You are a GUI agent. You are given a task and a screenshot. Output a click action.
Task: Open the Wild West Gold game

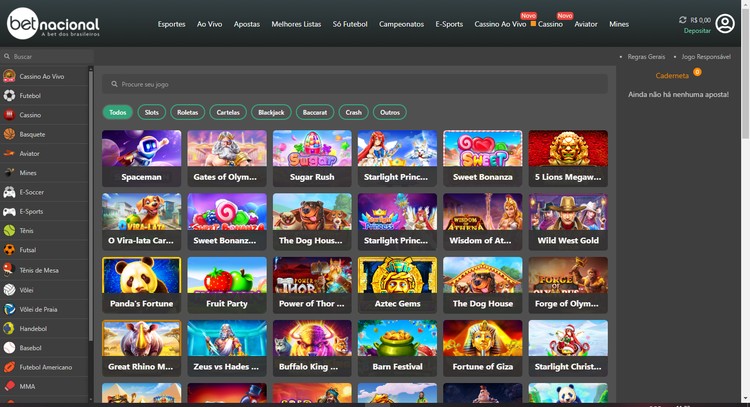pyautogui.click(x=568, y=221)
